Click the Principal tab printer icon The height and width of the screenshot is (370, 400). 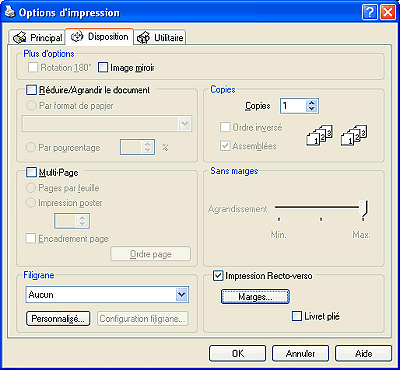tap(19, 38)
